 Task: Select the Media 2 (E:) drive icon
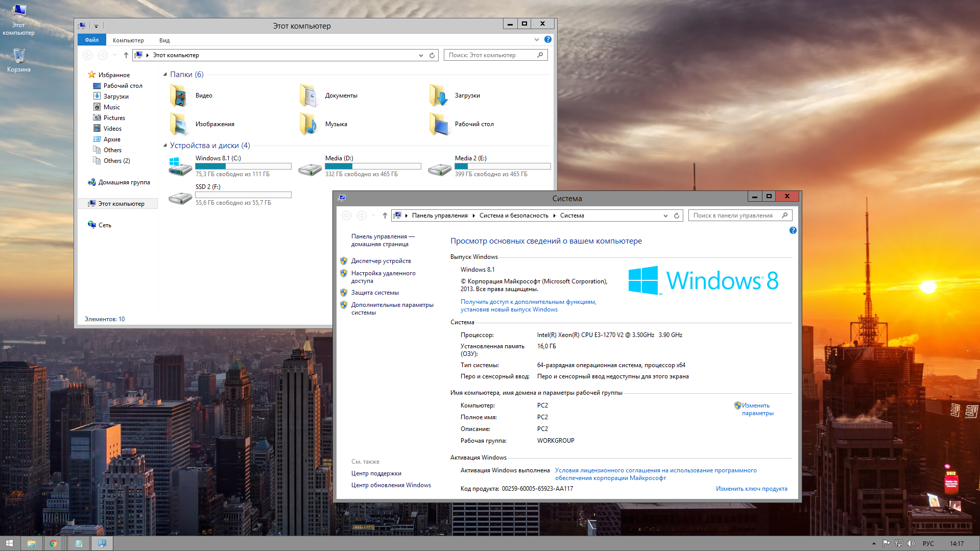439,169
